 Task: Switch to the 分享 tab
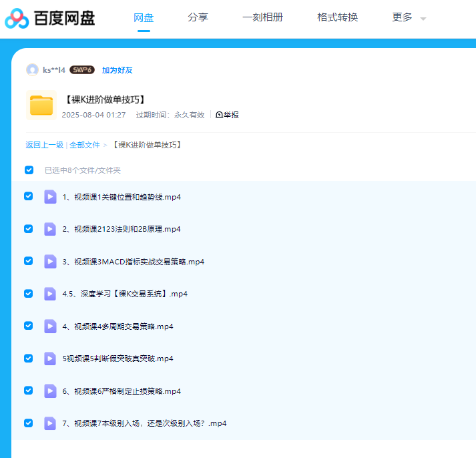198,17
